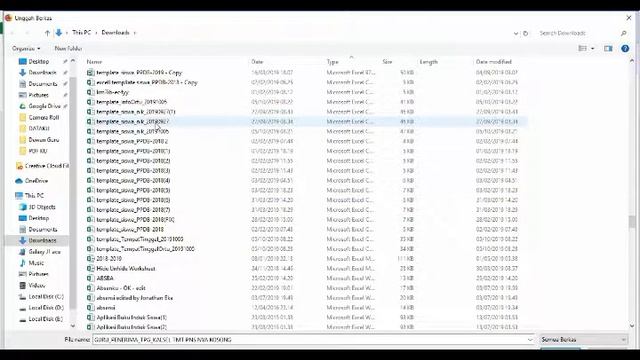Open the help question-mark icon

625,49
